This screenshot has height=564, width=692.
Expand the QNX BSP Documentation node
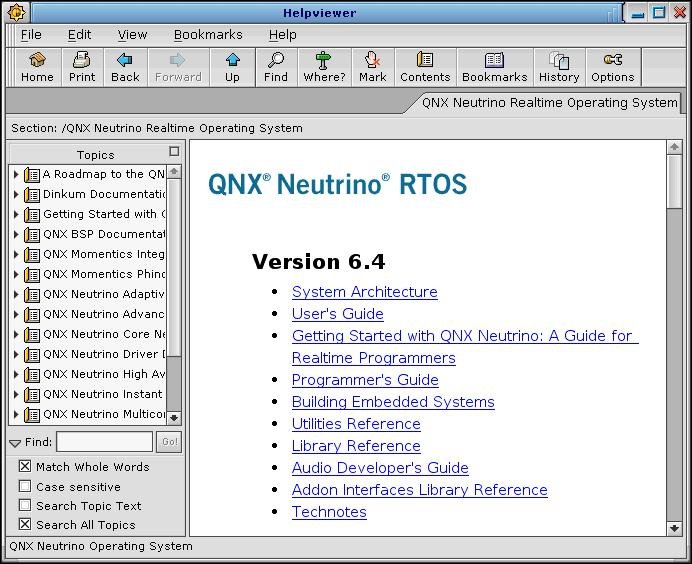click(x=16, y=234)
